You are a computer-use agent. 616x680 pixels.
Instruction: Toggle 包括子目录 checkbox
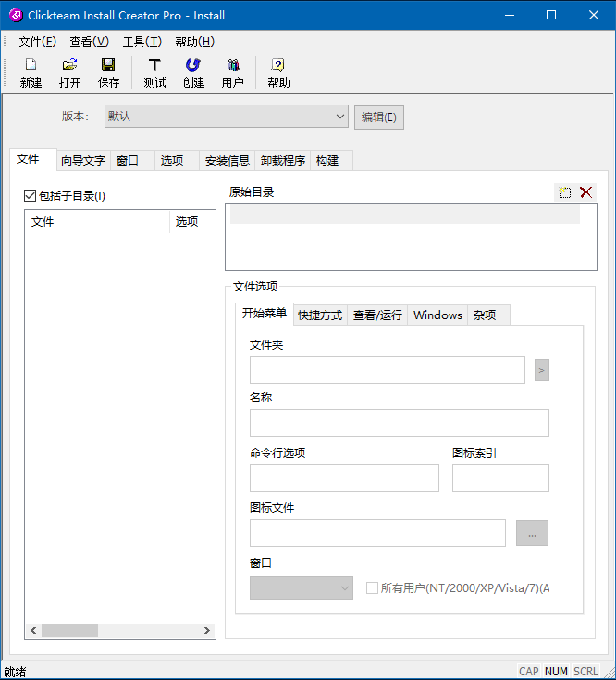coord(30,195)
